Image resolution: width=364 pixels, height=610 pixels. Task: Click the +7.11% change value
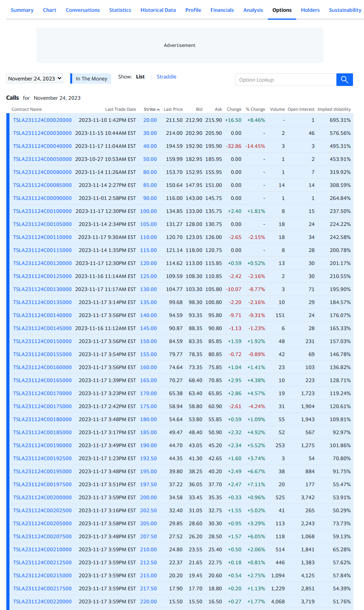coord(256,484)
